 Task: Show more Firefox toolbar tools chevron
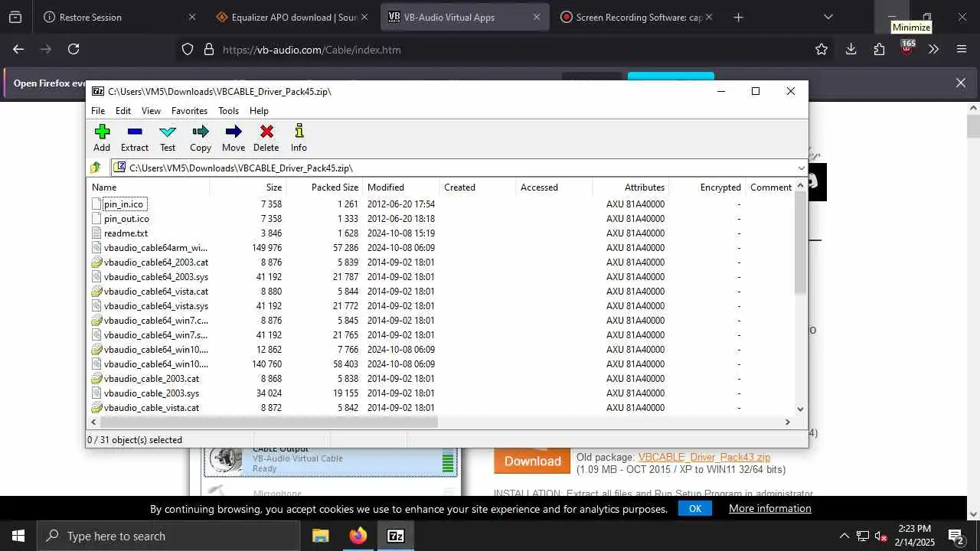coord(933,49)
